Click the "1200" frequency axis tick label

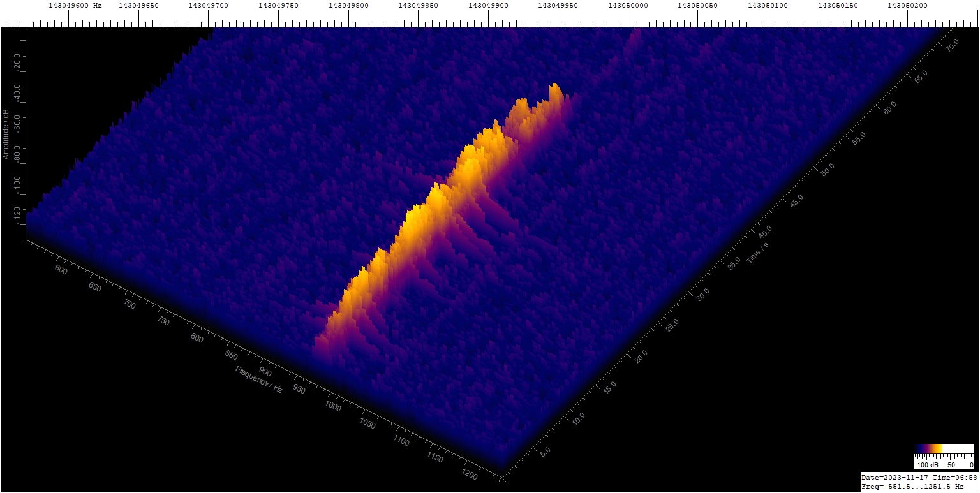[x=470, y=475]
